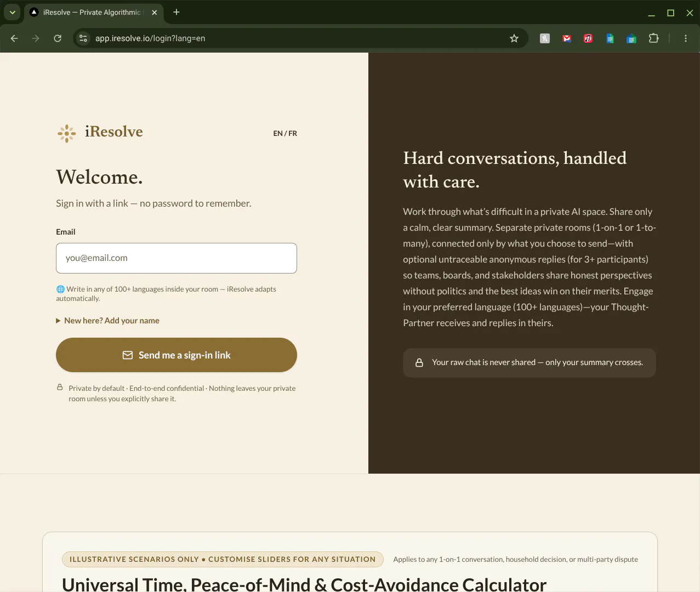
Task: Open the Extensions puzzle piece menu
Action: [x=653, y=38]
